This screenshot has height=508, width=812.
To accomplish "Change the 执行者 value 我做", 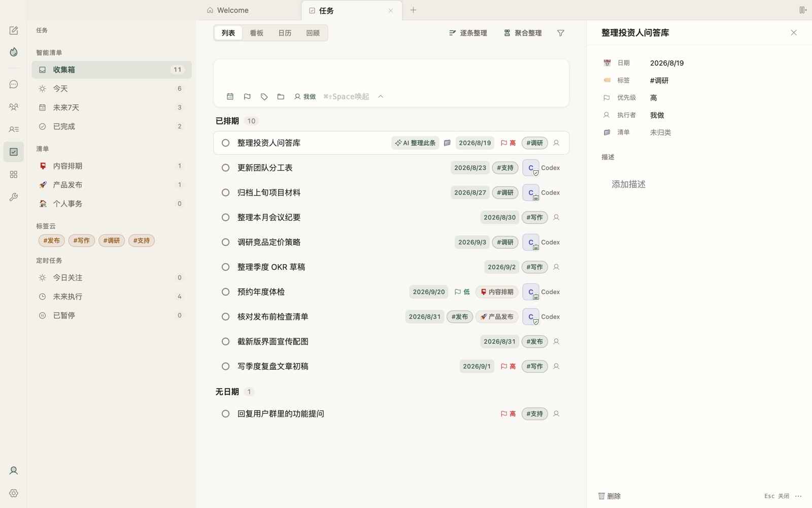I will [657, 115].
